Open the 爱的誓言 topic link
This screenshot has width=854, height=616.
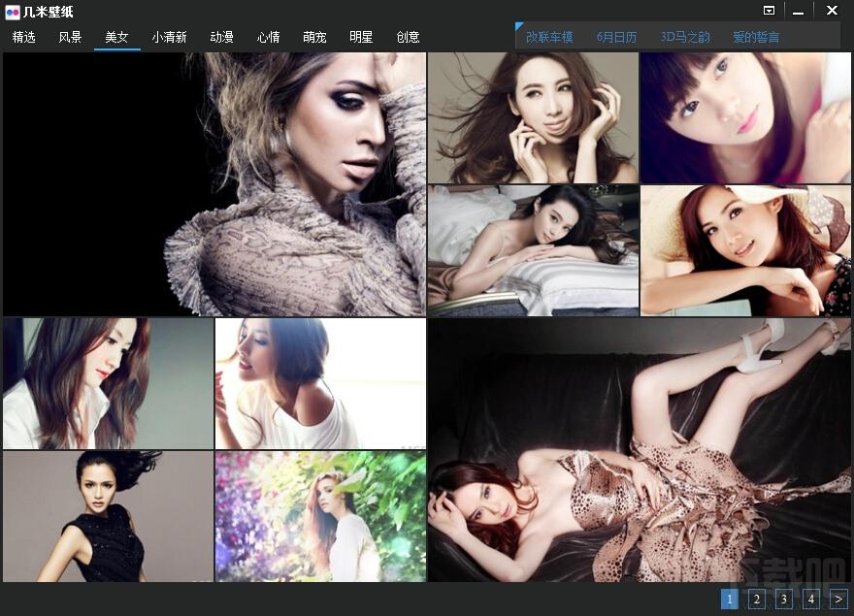[756, 37]
